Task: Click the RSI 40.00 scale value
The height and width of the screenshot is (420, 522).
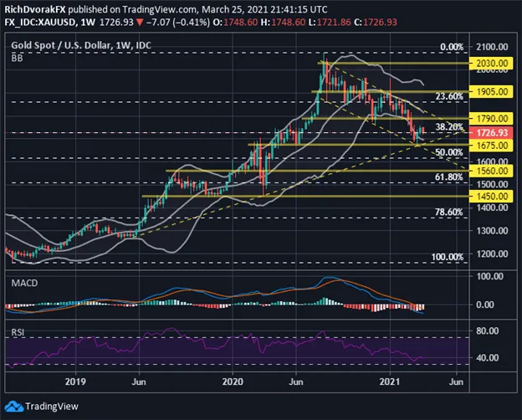Action: coord(488,358)
